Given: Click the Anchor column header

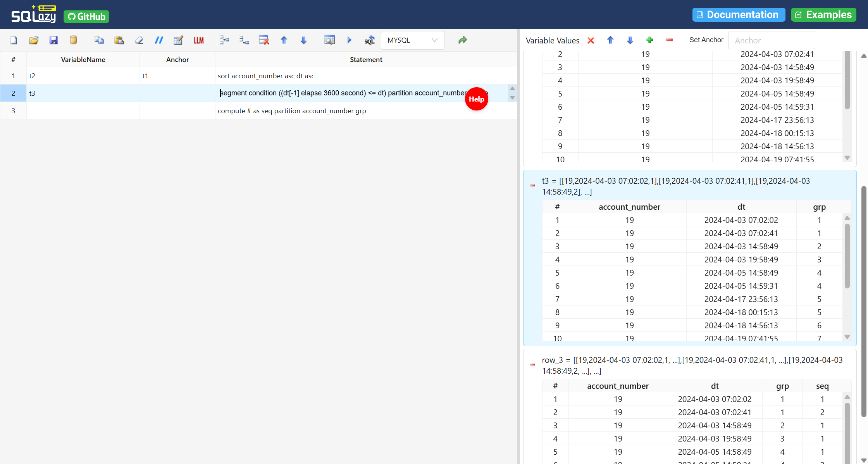Looking at the screenshot, I should tap(177, 59).
